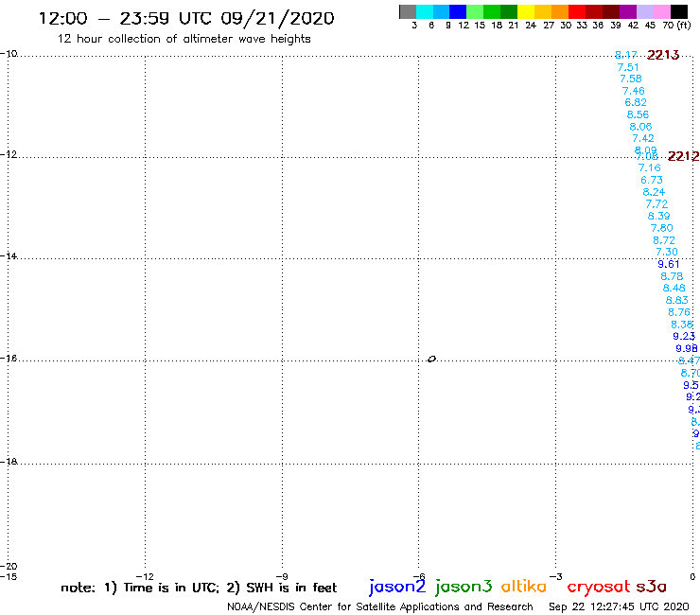Image resolution: width=700 pixels, height=615 pixels.
Task: Click the '-10' latitude axis label
Action: (9, 54)
